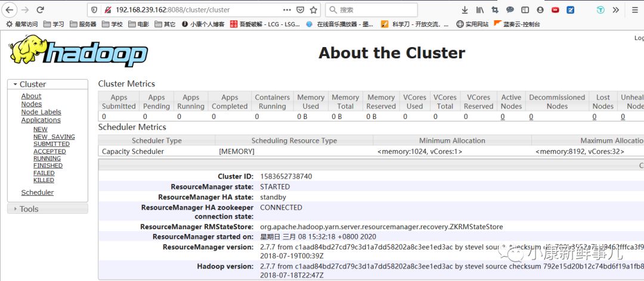The height and width of the screenshot is (281, 644).
Task: Go forward with the browser forward arrow
Action: (25, 10)
